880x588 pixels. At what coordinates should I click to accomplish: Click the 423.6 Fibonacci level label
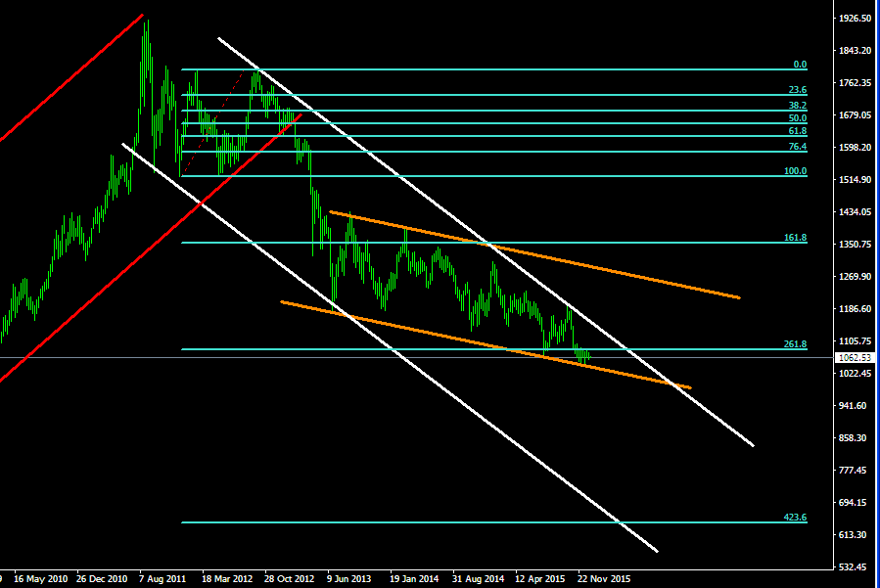point(795,517)
